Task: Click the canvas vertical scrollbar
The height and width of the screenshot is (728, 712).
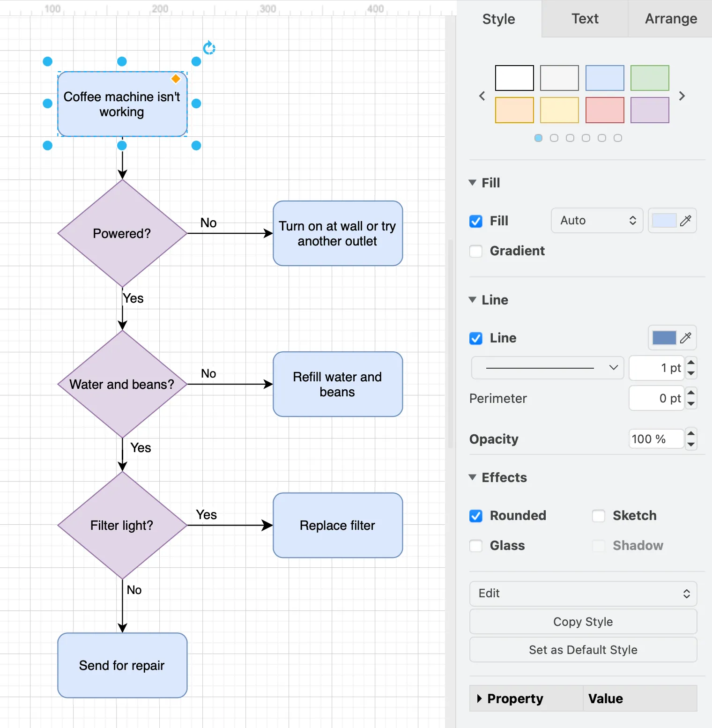Action: 451,344
